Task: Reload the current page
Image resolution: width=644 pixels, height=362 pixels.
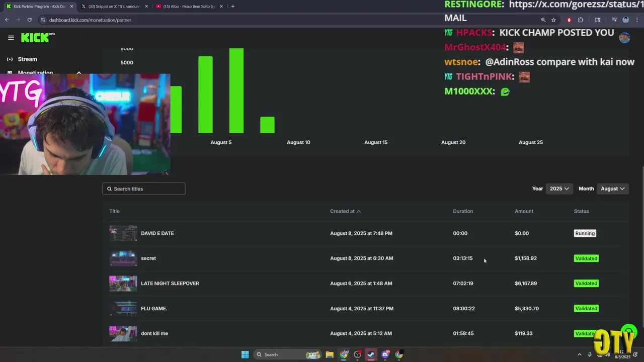Action: click(x=29, y=20)
